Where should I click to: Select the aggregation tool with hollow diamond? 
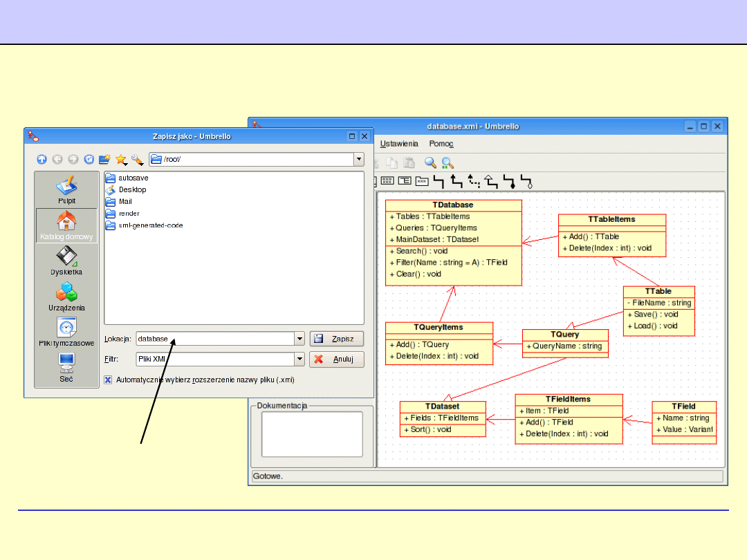526,182
